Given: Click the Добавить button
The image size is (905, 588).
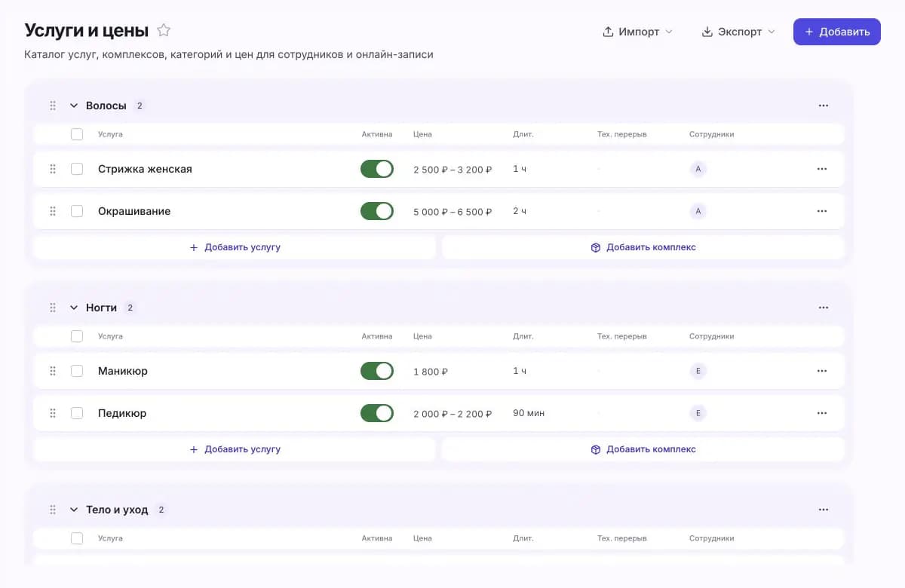Looking at the screenshot, I should [837, 32].
